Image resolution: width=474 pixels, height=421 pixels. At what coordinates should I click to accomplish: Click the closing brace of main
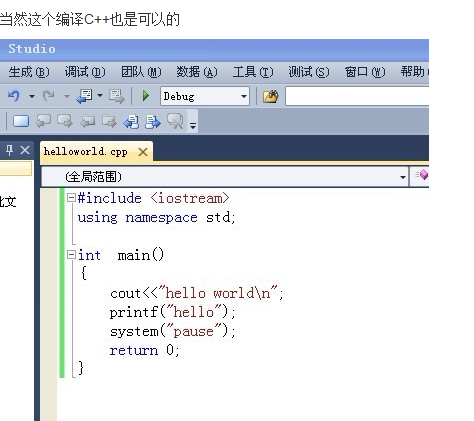pyautogui.click(x=81, y=368)
